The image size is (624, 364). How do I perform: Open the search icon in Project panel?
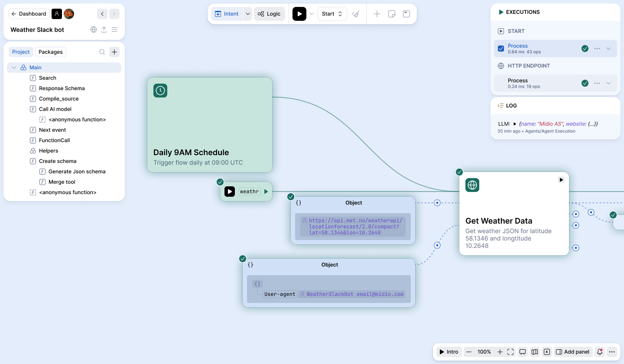[102, 52]
